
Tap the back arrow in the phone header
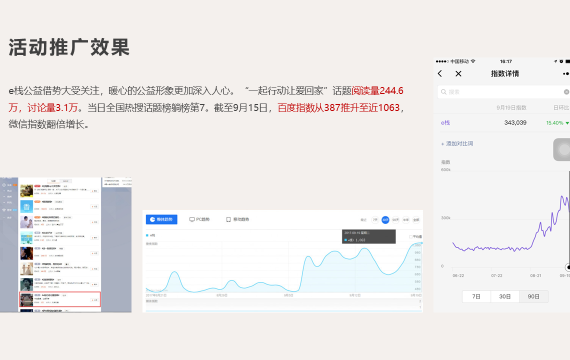click(440, 73)
